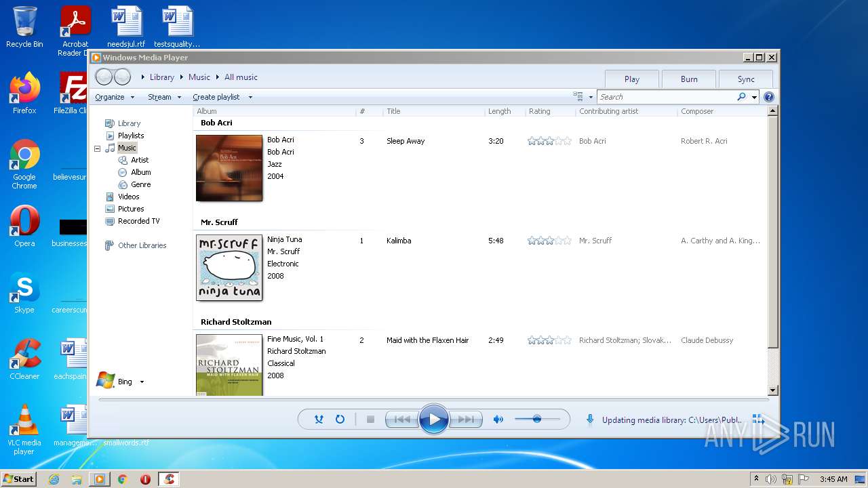Image resolution: width=868 pixels, height=488 pixels.
Task: Click Create playlist
Action: click(216, 97)
